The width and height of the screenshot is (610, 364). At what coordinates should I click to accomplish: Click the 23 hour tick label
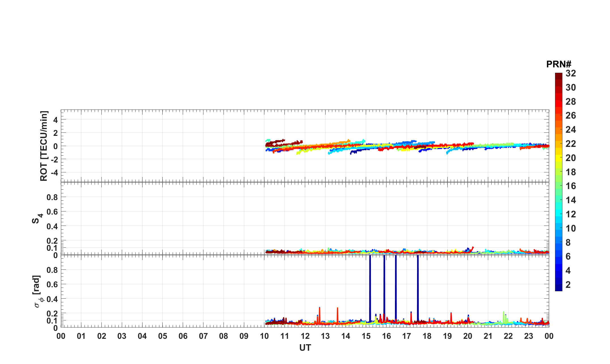point(529,336)
